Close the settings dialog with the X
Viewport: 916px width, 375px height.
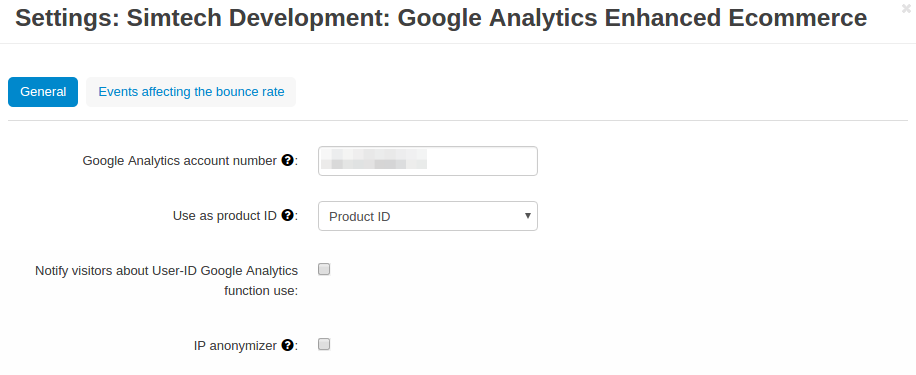[x=906, y=8]
